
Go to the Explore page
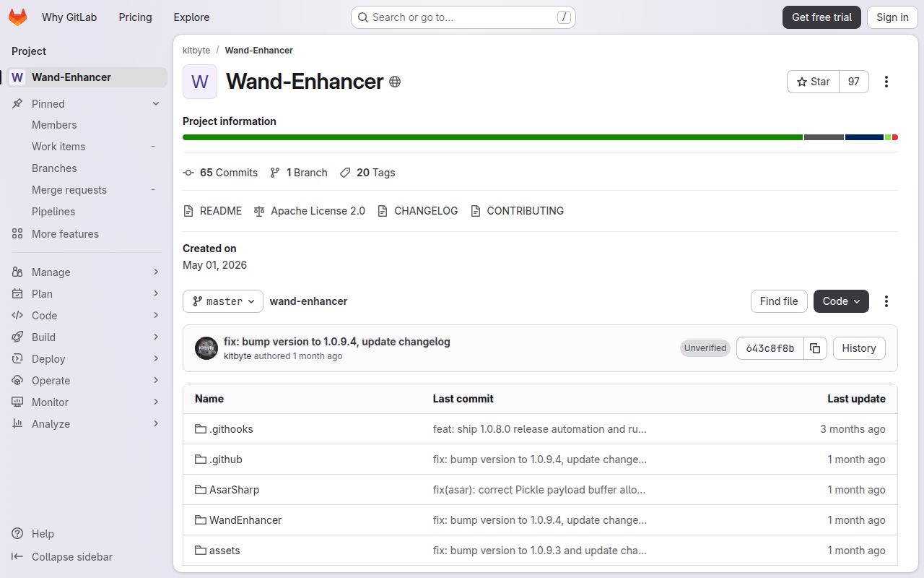click(x=191, y=17)
